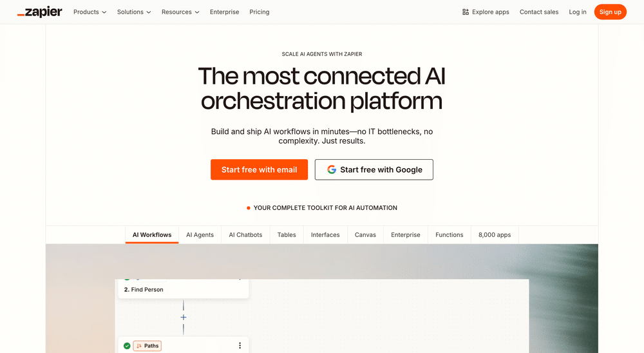Click 'SCALE AI AGENTS WITH ZAPIER' text
The height and width of the screenshot is (353, 644).
[x=322, y=54]
